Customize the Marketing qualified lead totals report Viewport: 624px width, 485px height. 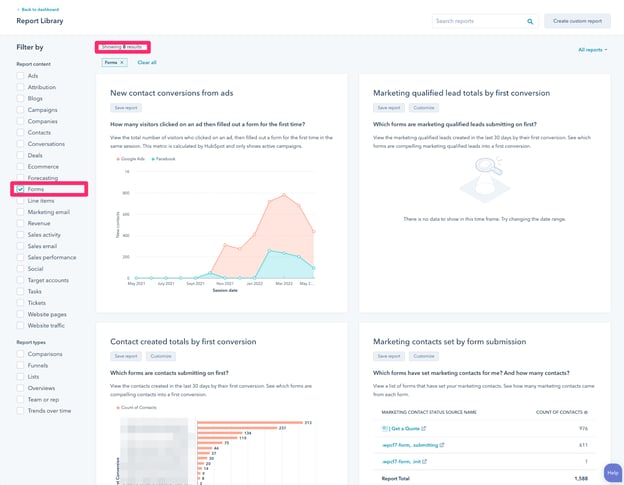click(x=422, y=107)
